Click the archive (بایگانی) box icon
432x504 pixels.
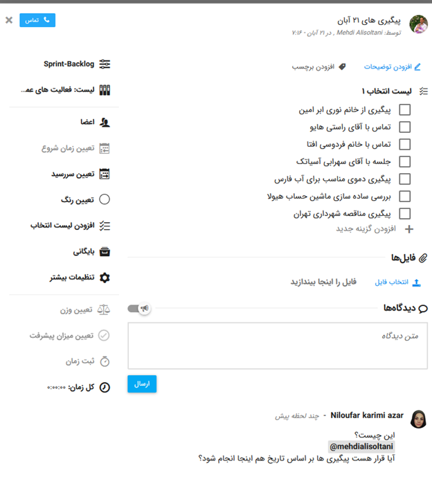105,251
